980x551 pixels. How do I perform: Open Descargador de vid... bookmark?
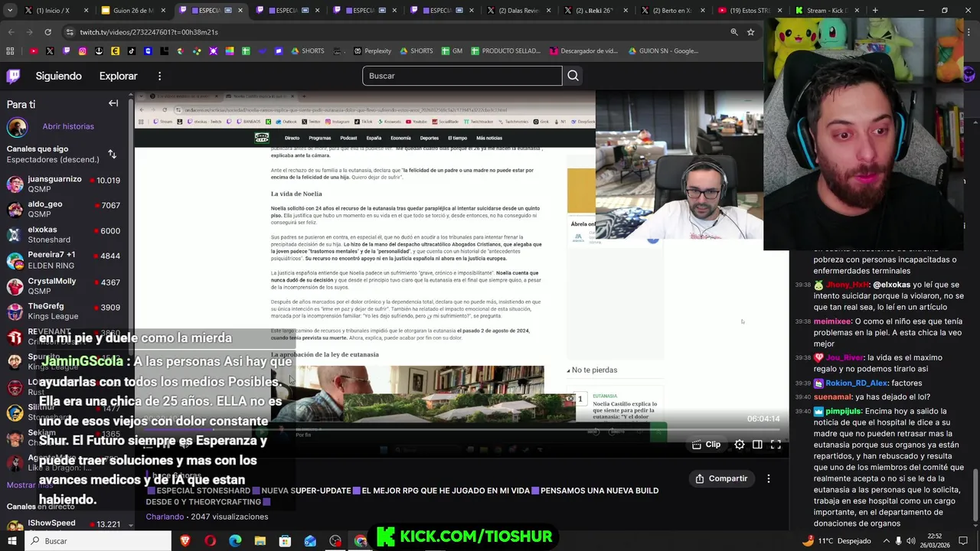click(x=583, y=51)
